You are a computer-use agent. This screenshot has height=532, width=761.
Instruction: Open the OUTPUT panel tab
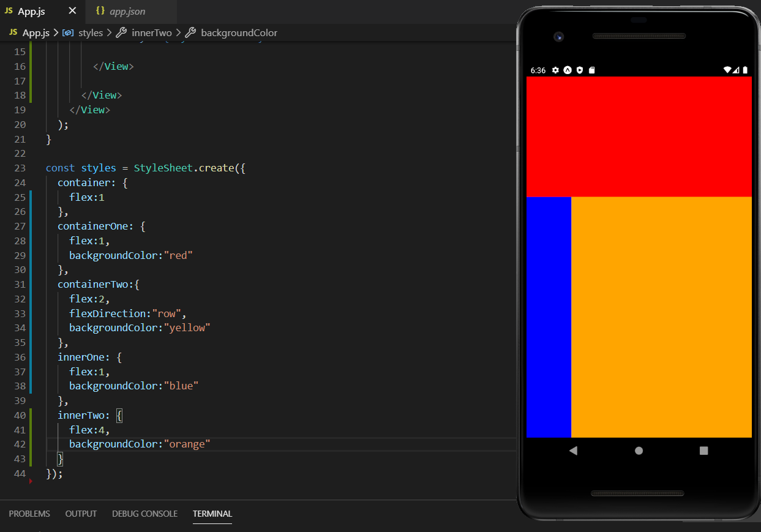tap(81, 514)
